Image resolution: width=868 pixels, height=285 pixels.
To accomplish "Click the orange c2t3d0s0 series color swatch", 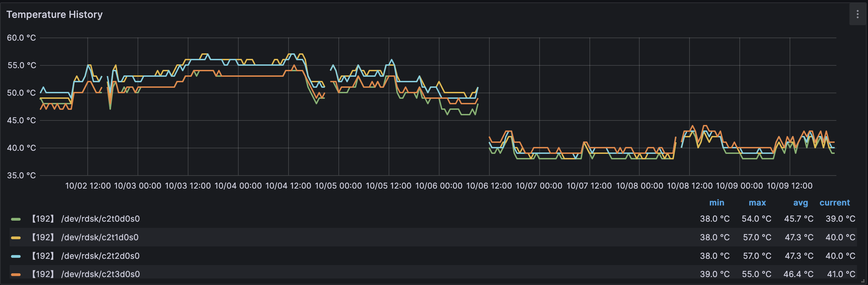I will point(16,274).
